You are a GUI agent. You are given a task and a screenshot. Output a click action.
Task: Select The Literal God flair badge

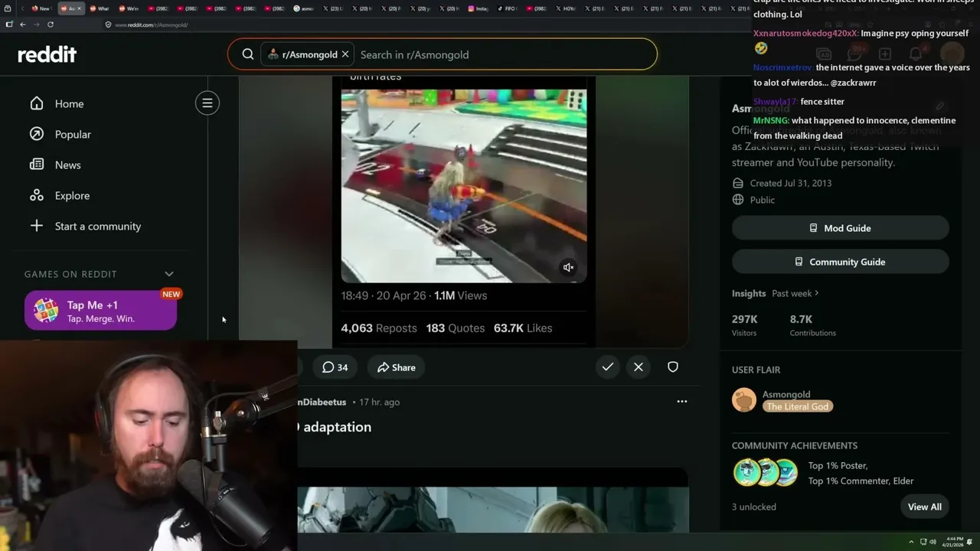(798, 406)
